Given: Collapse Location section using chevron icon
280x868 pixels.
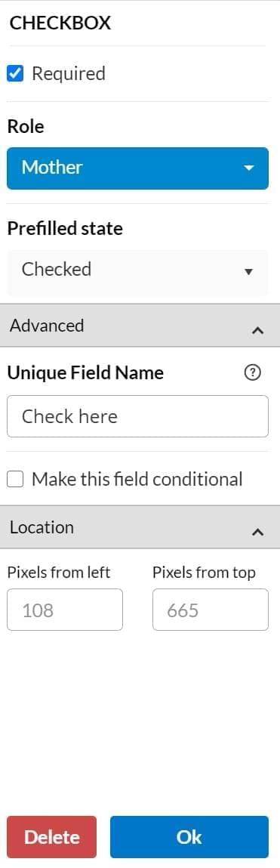Looking at the screenshot, I should pyautogui.click(x=257, y=531).
